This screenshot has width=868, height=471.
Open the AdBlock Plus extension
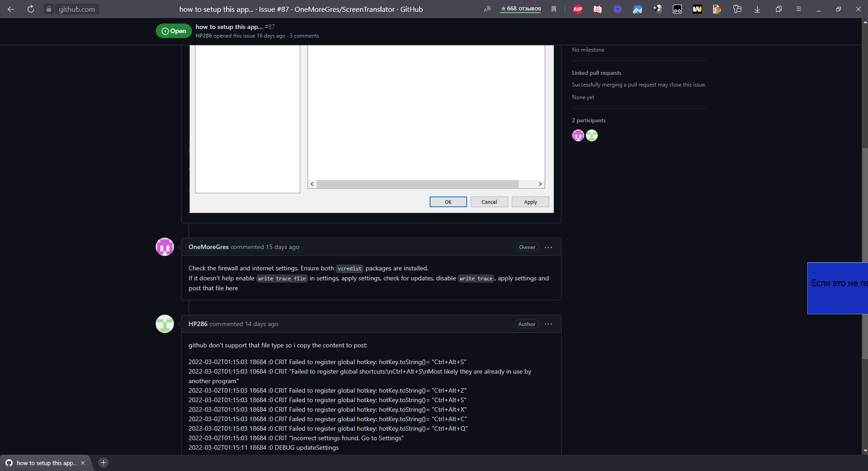pos(577,9)
